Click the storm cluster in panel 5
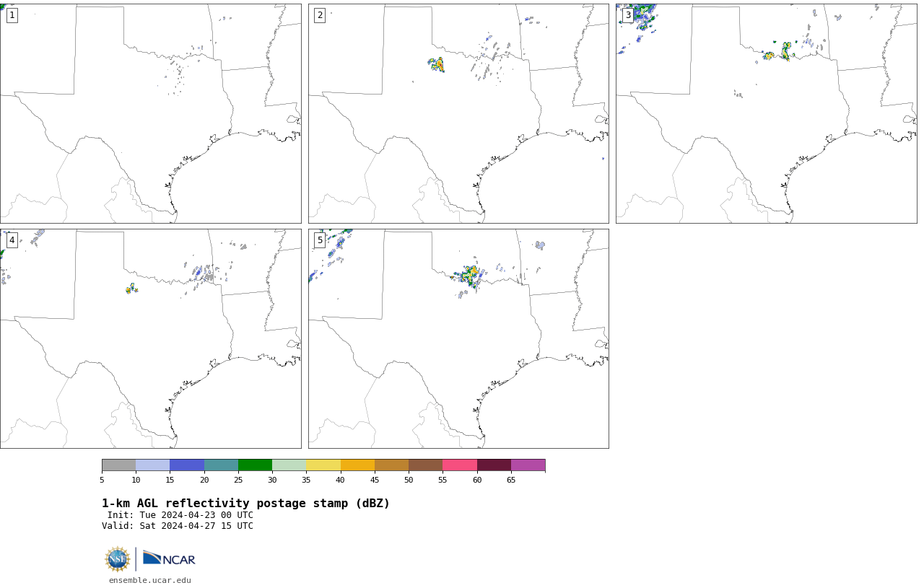The height and width of the screenshot is (588, 924). coord(469,276)
